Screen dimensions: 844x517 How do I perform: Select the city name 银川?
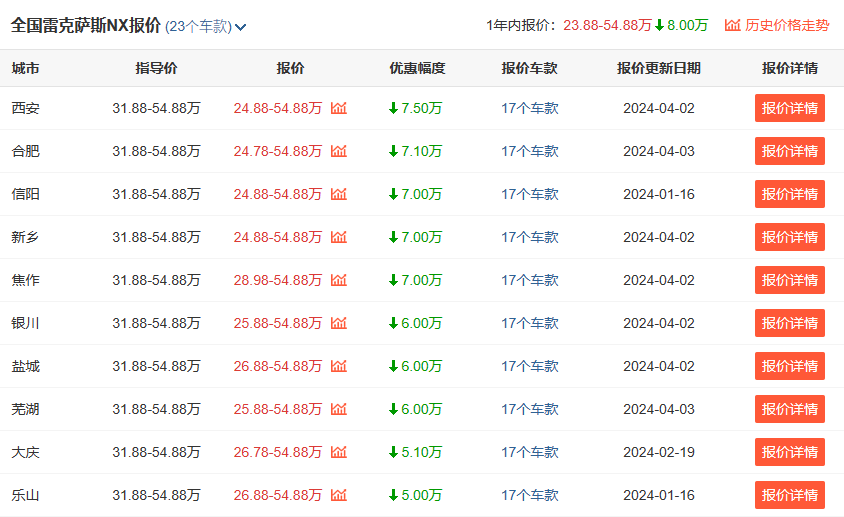pos(26,323)
